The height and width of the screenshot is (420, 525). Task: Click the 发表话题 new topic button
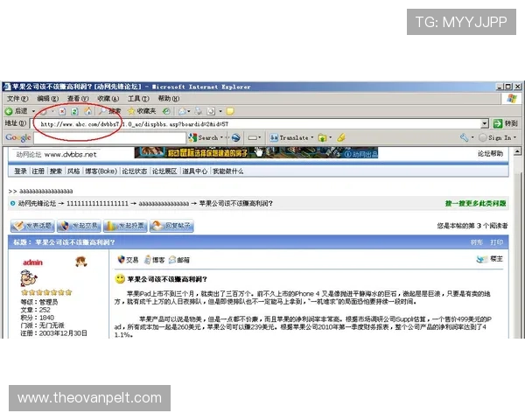(x=33, y=226)
